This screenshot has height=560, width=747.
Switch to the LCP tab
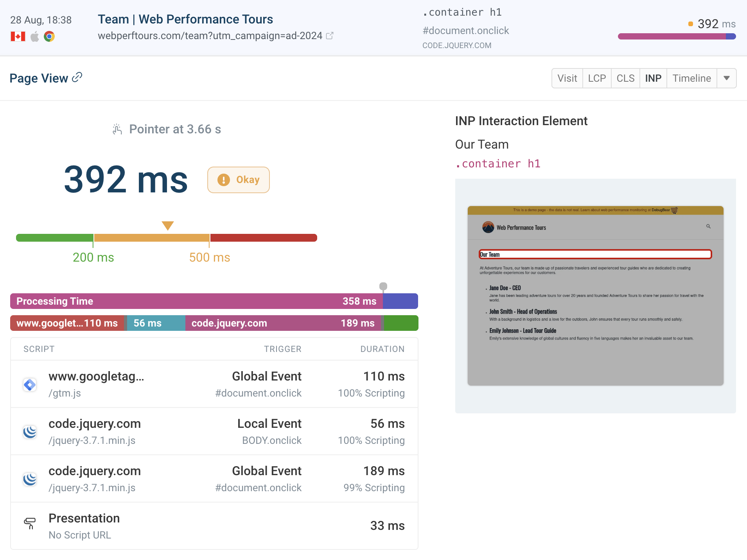pos(597,78)
